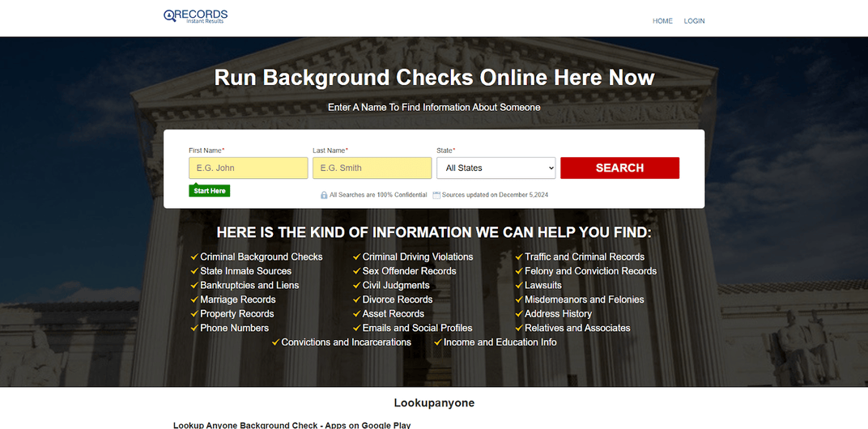This screenshot has width=868, height=429.
Task: Click the checkmark beside Traffic and Criminal Records
Action: [518, 257]
